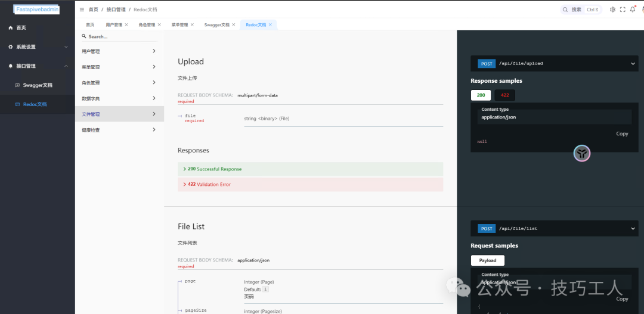Select the Payload request sample tab

pos(488,260)
